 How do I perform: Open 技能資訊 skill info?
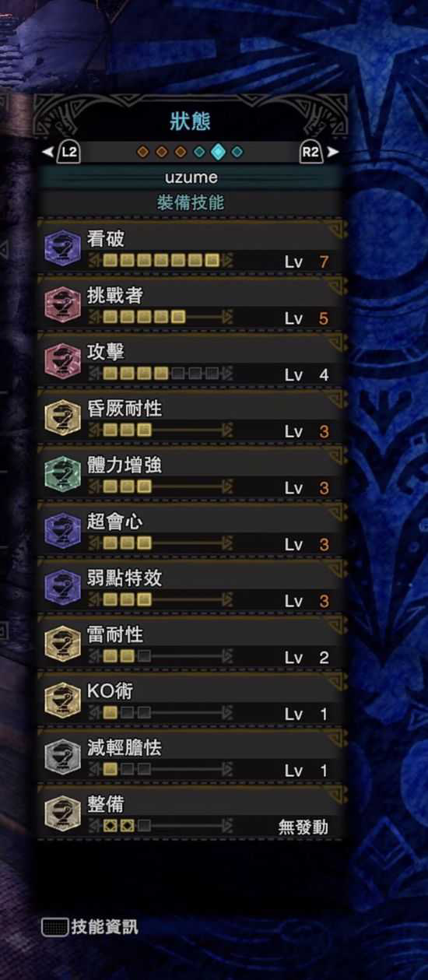tap(90, 926)
